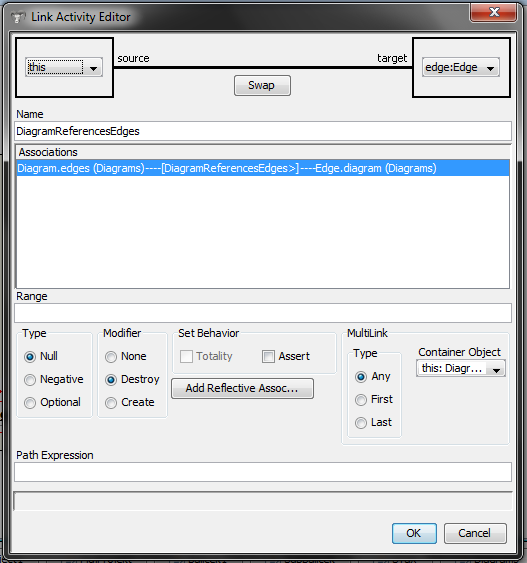Click into the Name text field
The width and height of the screenshot is (527, 563).
click(263, 131)
